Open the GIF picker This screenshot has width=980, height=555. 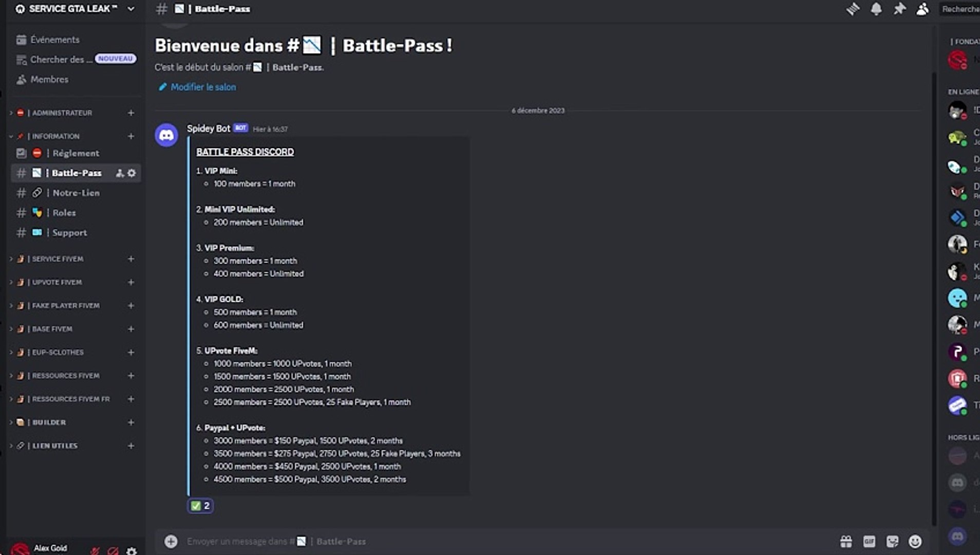[x=869, y=541]
